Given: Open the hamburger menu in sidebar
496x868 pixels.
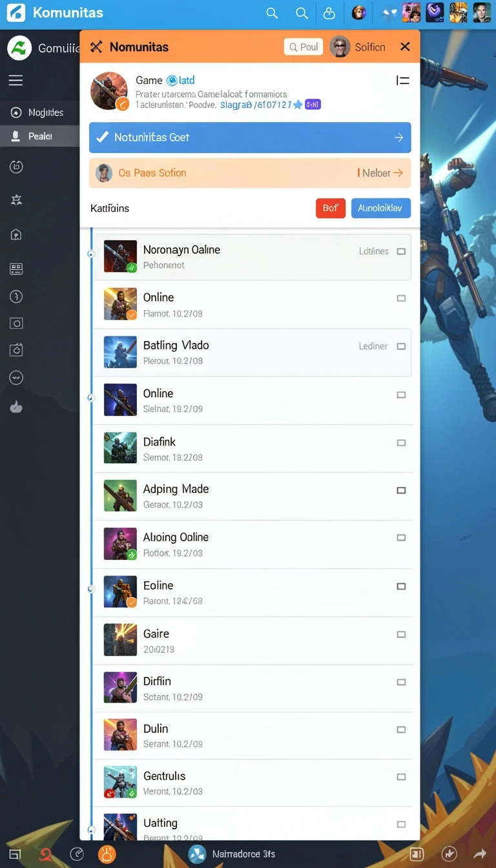Looking at the screenshot, I should (x=15, y=81).
